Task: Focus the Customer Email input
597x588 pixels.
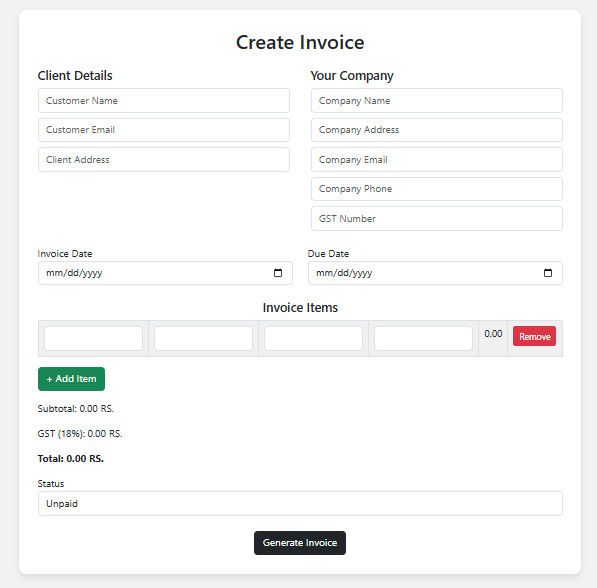Action: (164, 130)
